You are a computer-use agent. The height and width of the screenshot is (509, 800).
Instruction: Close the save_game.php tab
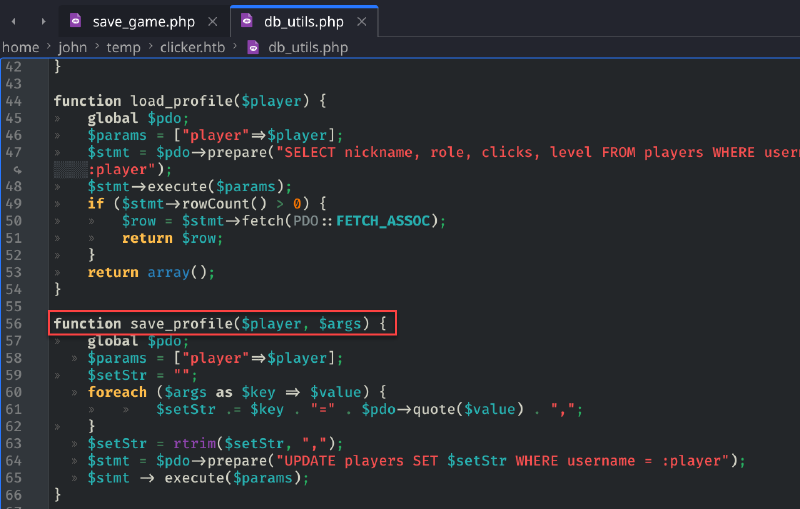tap(213, 22)
